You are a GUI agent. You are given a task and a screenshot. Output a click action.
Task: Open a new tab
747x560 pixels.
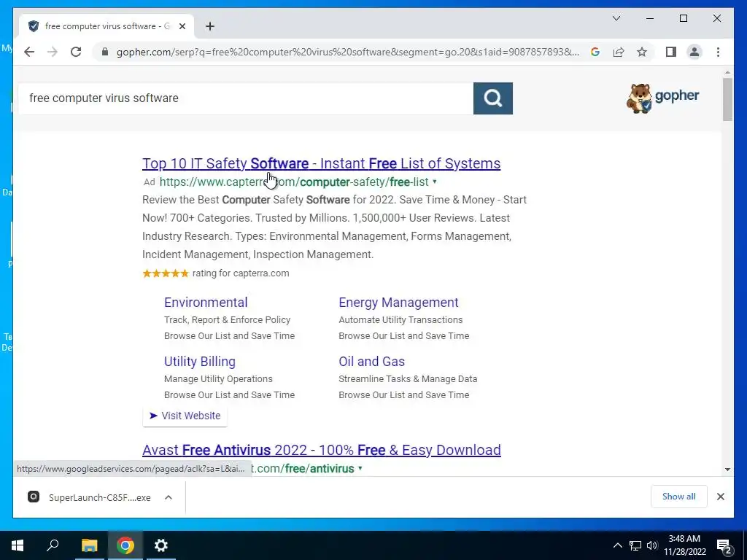tap(210, 26)
